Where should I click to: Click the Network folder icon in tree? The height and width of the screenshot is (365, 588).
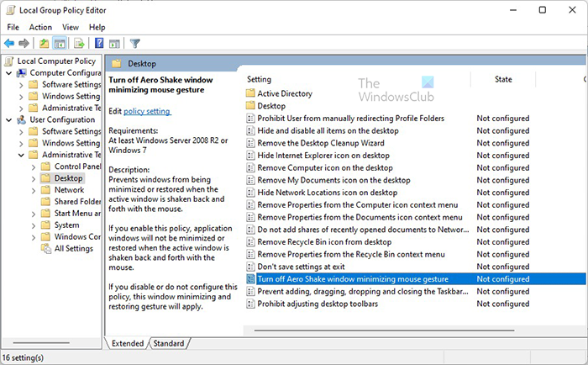pyautogui.click(x=45, y=190)
